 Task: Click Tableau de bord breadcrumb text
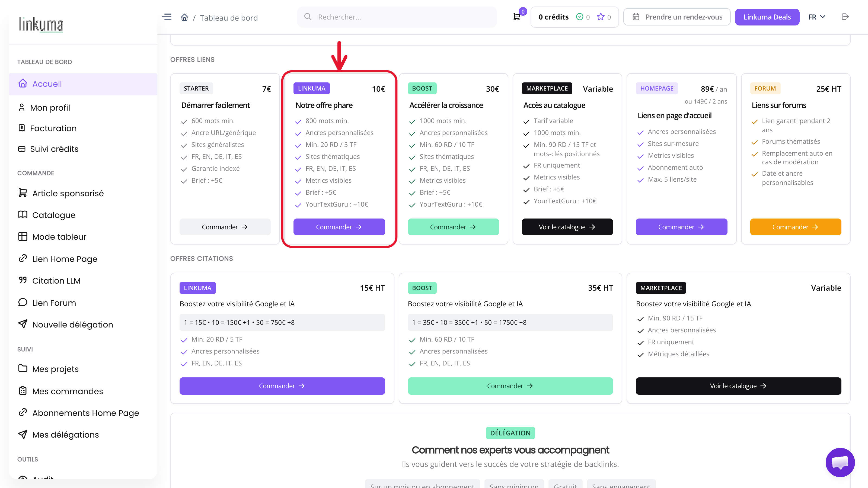pos(229,18)
